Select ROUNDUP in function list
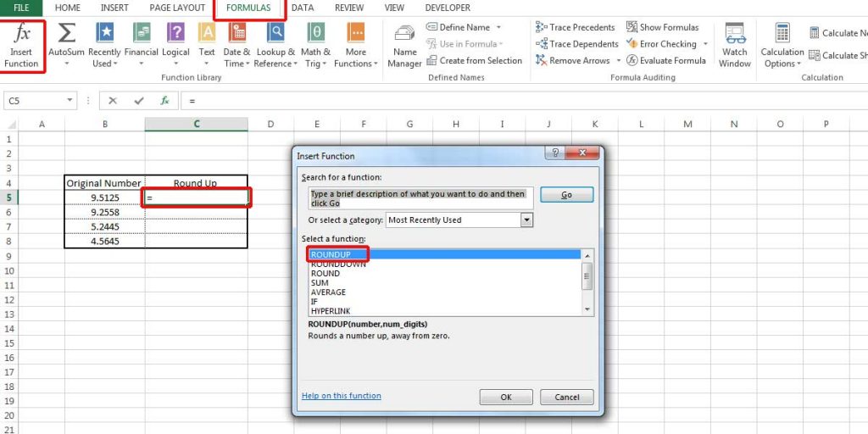This screenshot has height=434, width=868. 444,254
